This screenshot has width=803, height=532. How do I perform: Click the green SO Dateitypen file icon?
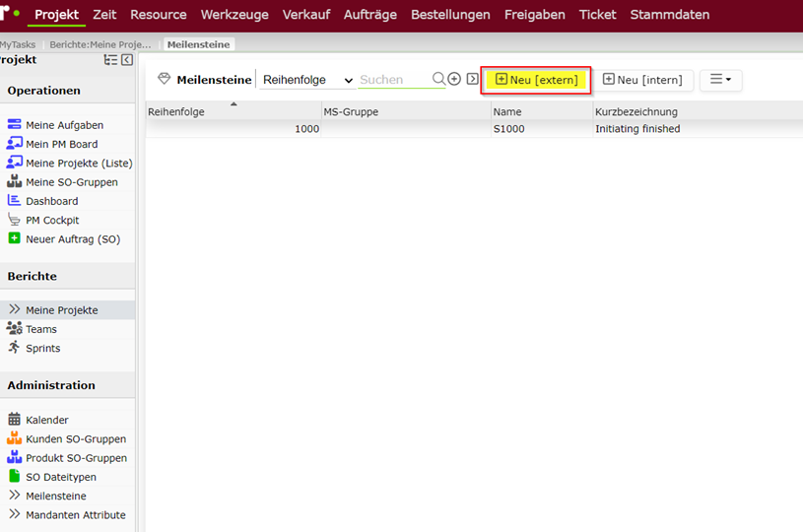pyautogui.click(x=15, y=476)
